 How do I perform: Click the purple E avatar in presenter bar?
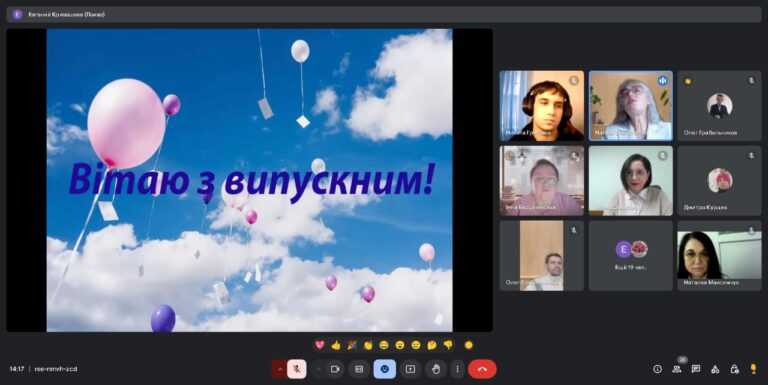pyautogui.click(x=18, y=14)
